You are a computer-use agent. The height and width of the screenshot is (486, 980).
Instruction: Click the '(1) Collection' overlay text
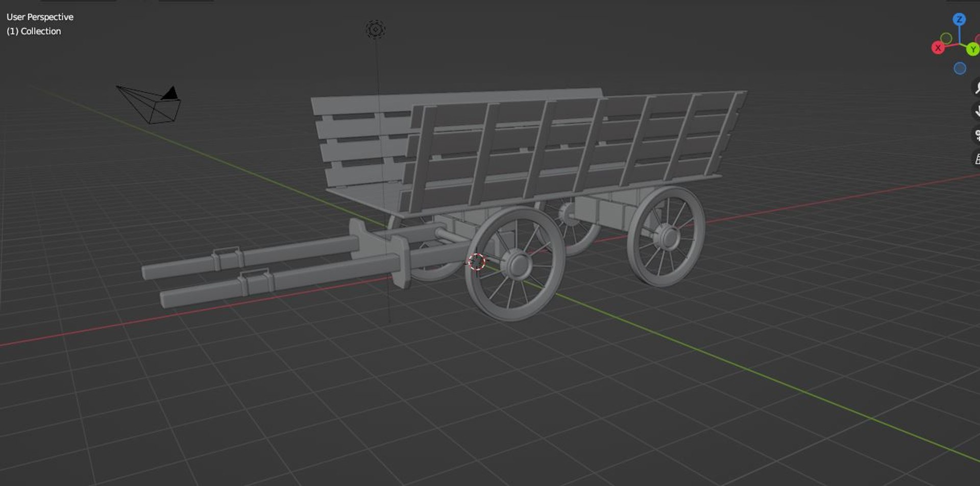point(34,31)
